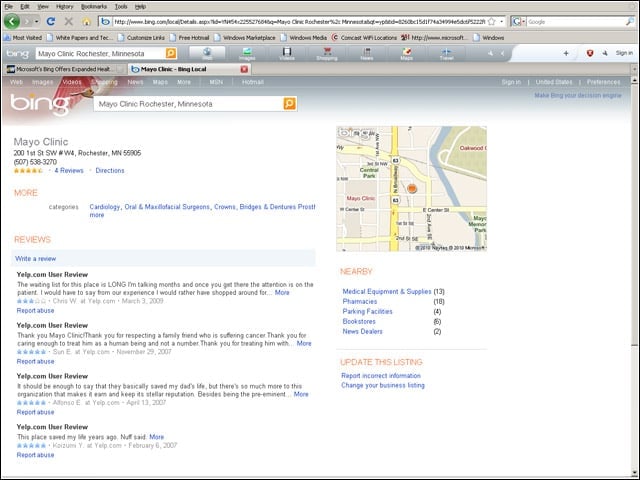640x480 pixels.
Task: Click the News icon in Bing toolbar
Action: click(367, 53)
